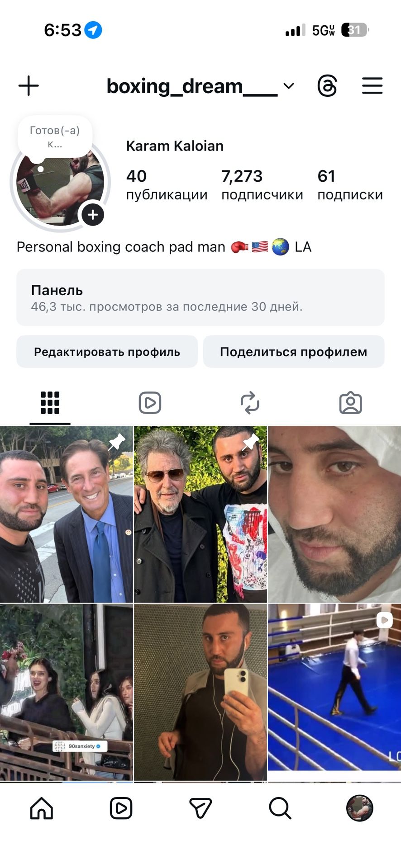Viewport: 401px width, 868px height.
Task: Open boxing ring video thumbnail
Action: click(x=334, y=692)
